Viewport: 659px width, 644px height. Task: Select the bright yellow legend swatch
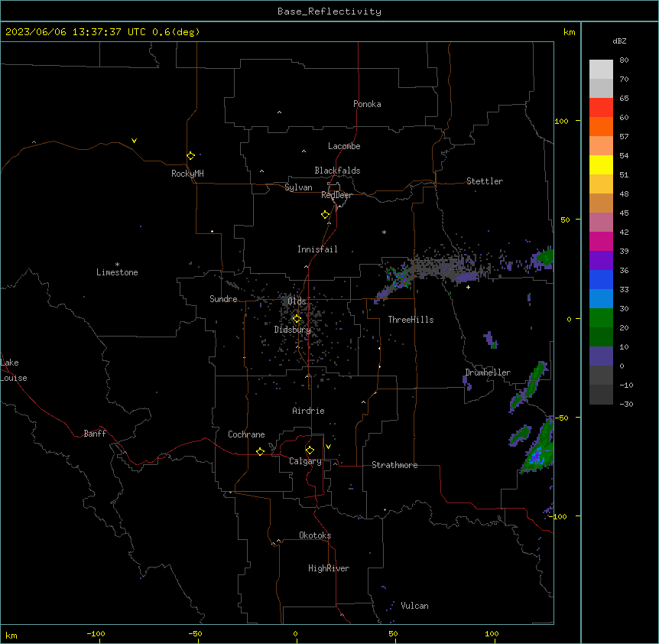[x=601, y=164]
